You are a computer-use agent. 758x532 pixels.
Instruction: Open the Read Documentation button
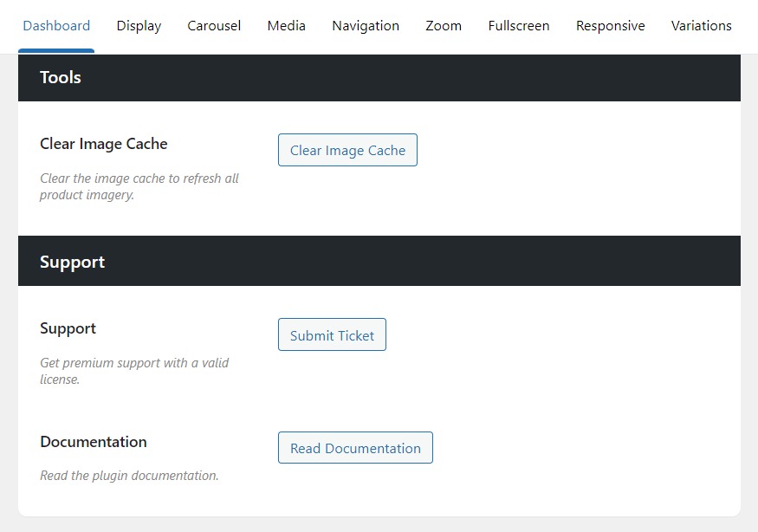tap(355, 448)
